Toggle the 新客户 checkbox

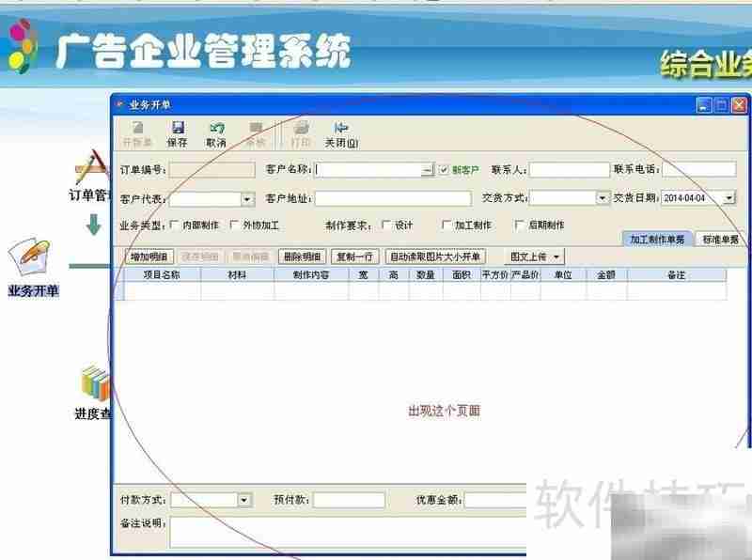tap(444, 170)
